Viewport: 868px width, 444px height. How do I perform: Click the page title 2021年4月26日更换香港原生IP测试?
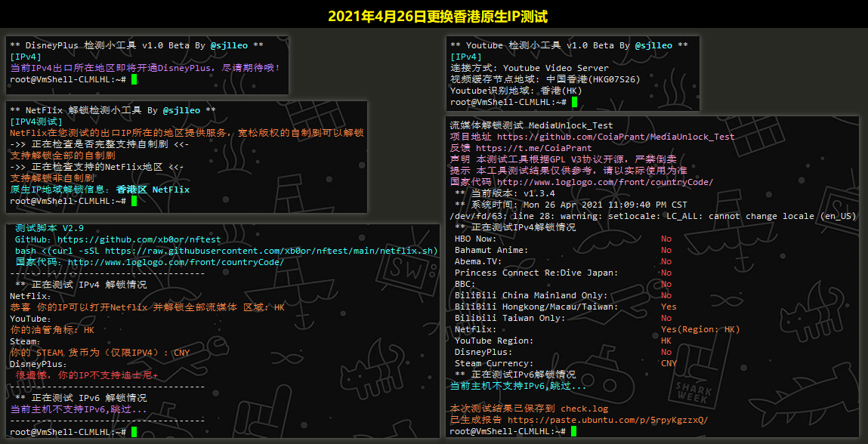point(438,16)
